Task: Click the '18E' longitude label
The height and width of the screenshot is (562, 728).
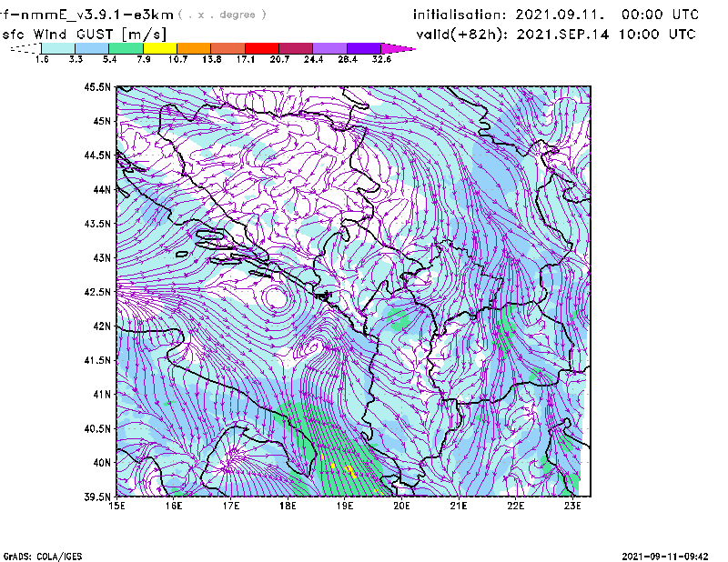Action: (x=288, y=506)
